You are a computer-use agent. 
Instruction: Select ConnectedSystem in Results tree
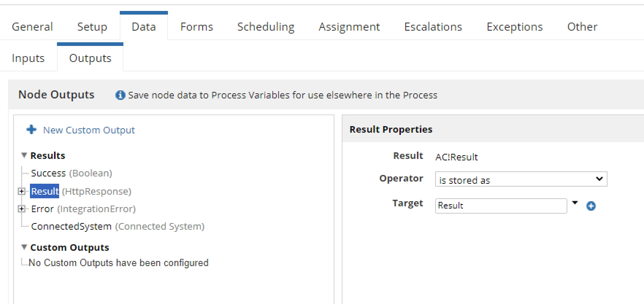[118, 226]
